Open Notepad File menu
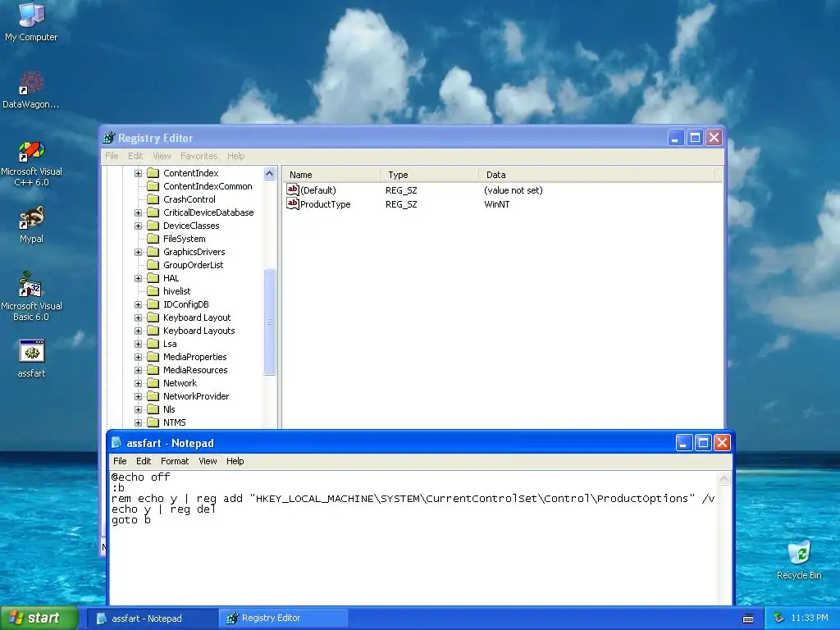Viewport: 840px width, 630px height. [120, 461]
